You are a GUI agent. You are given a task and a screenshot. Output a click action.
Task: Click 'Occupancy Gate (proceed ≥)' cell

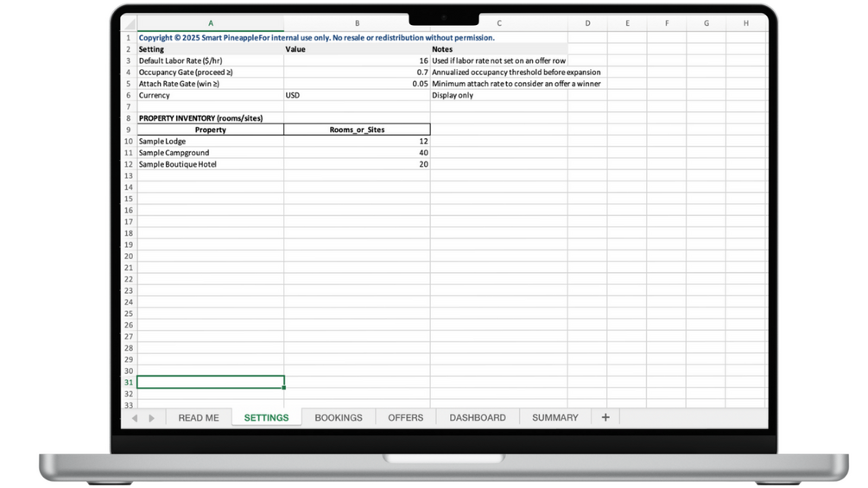click(x=211, y=73)
